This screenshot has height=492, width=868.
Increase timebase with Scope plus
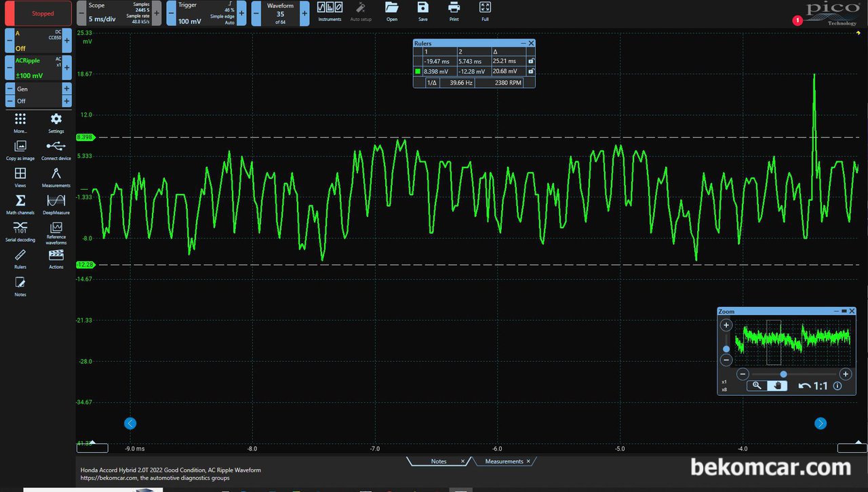[x=157, y=13]
